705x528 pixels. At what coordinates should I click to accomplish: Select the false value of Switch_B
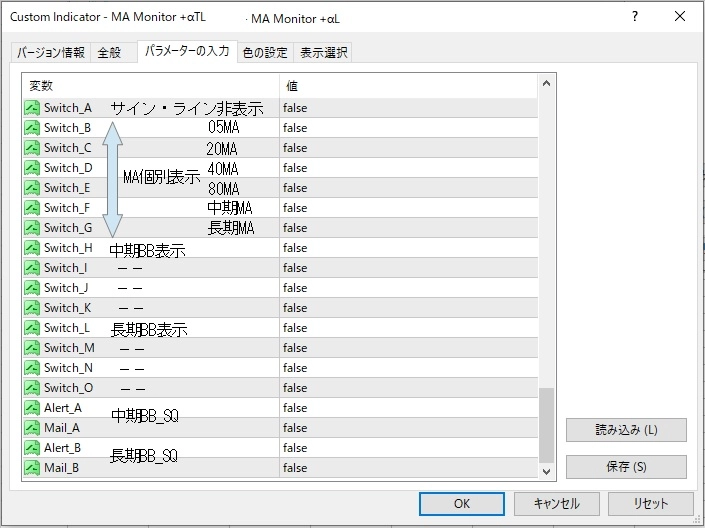pyautogui.click(x=295, y=128)
